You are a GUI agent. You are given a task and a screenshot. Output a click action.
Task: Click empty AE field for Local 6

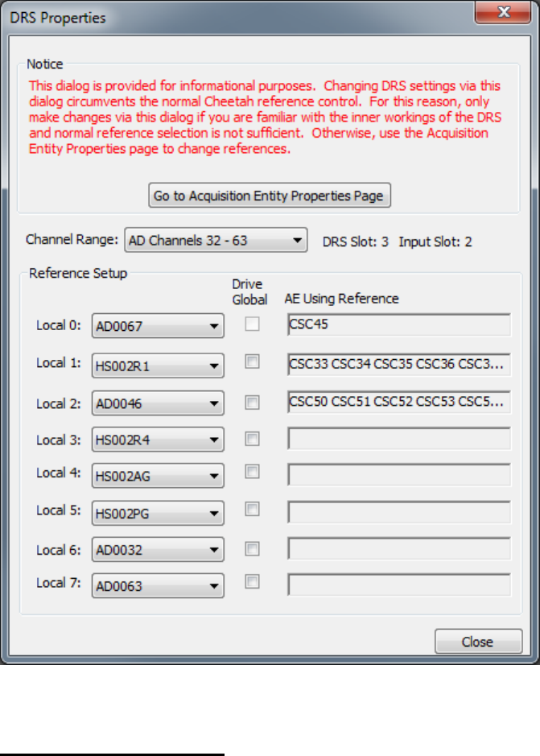click(399, 548)
